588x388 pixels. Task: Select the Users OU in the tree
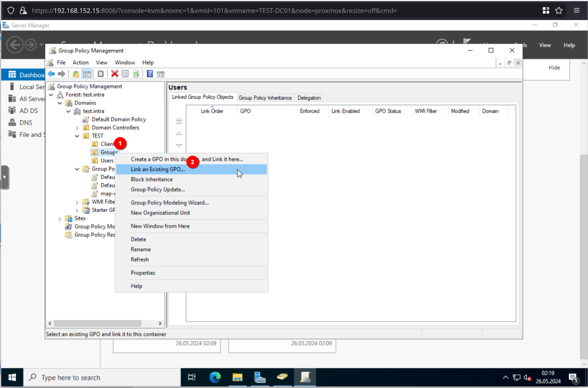pos(107,161)
